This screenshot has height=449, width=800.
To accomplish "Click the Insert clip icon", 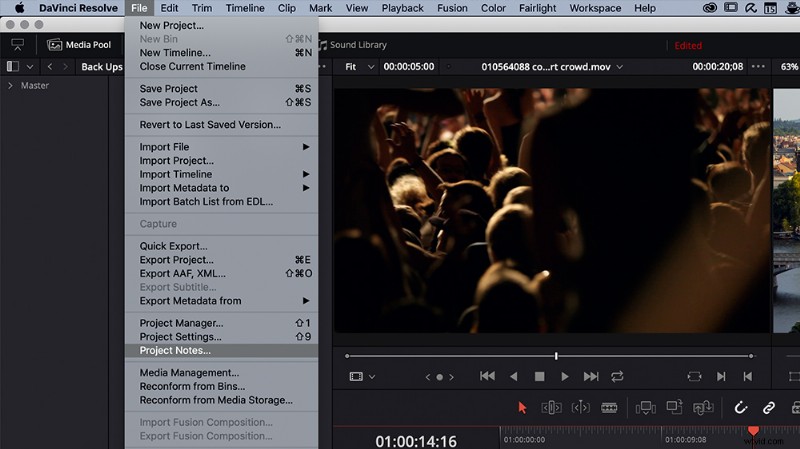I will 645,408.
